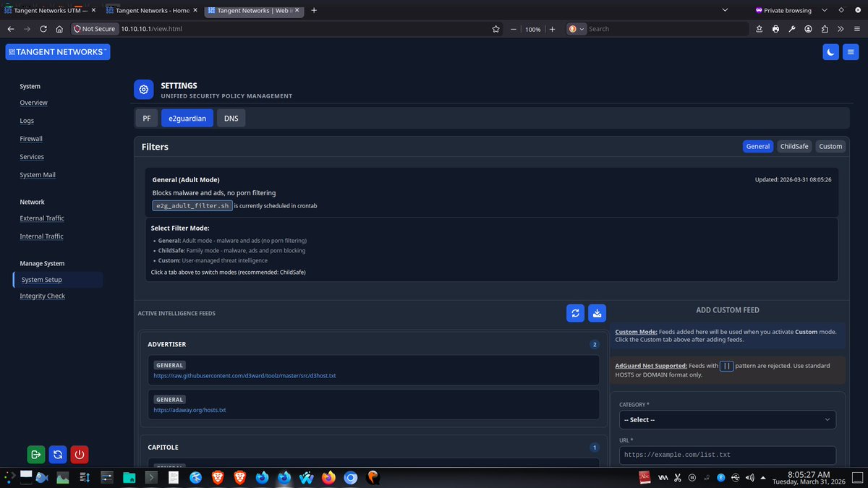This screenshot has height=488, width=868.
Task: Open the search engine dropdown in search bar
Action: click(x=576, y=29)
